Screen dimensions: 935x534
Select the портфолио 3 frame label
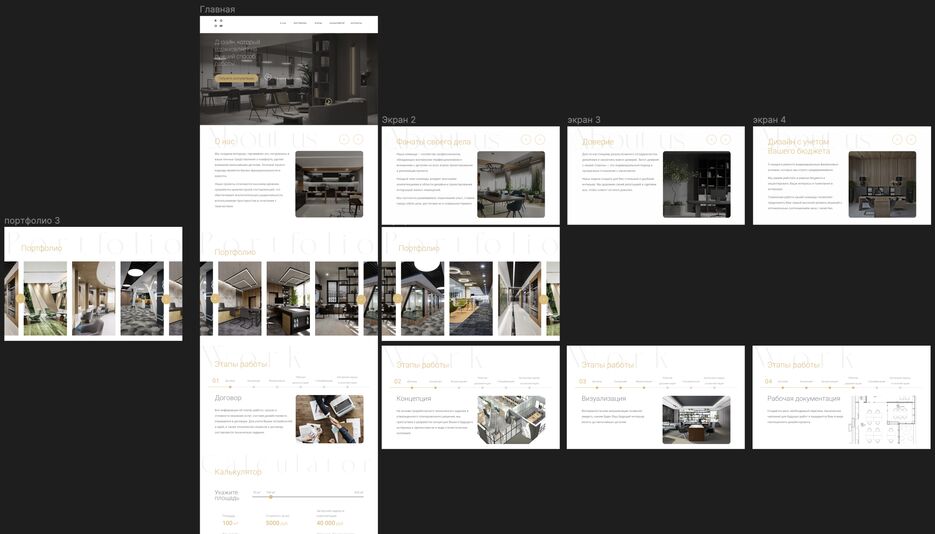point(32,221)
